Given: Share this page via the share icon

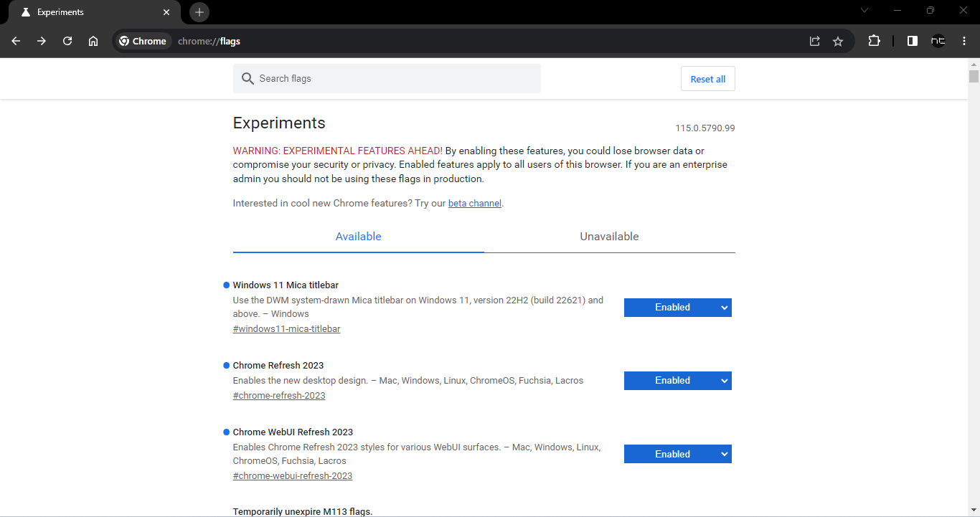Looking at the screenshot, I should (x=814, y=41).
